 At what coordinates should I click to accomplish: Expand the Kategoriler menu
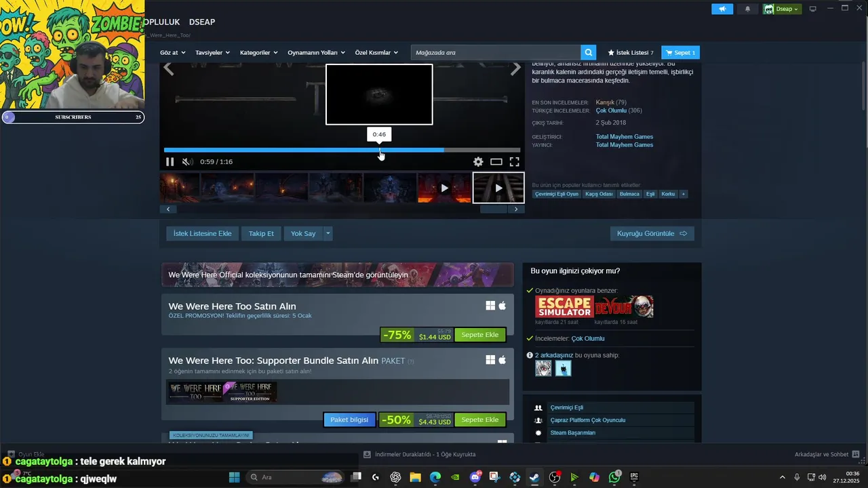click(259, 52)
